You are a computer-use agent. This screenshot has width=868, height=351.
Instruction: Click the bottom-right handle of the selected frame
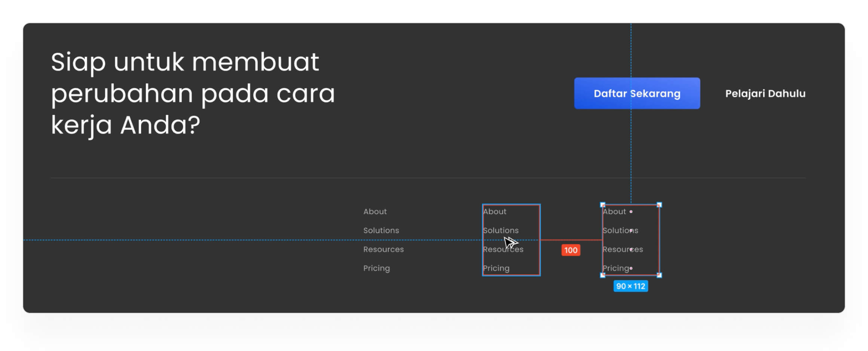[x=659, y=275]
